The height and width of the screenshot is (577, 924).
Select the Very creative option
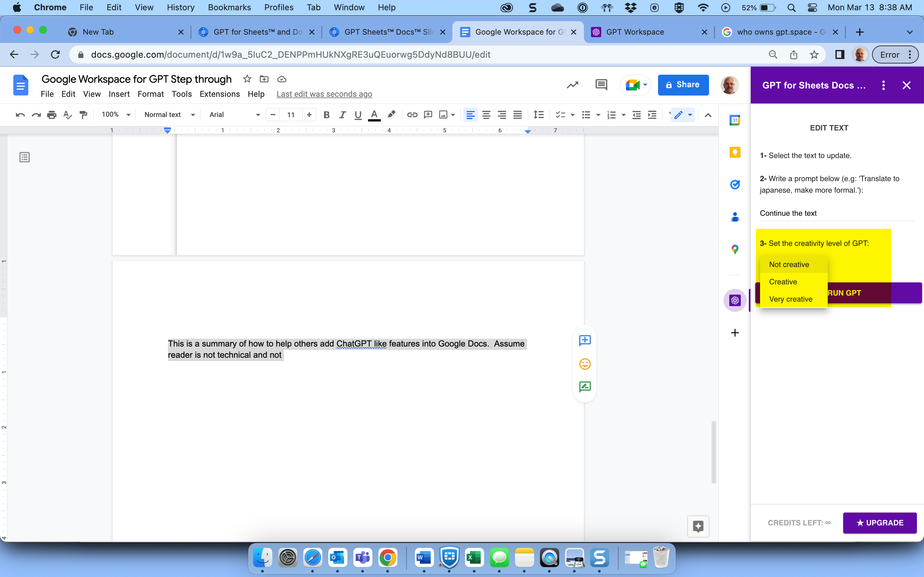click(x=791, y=299)
